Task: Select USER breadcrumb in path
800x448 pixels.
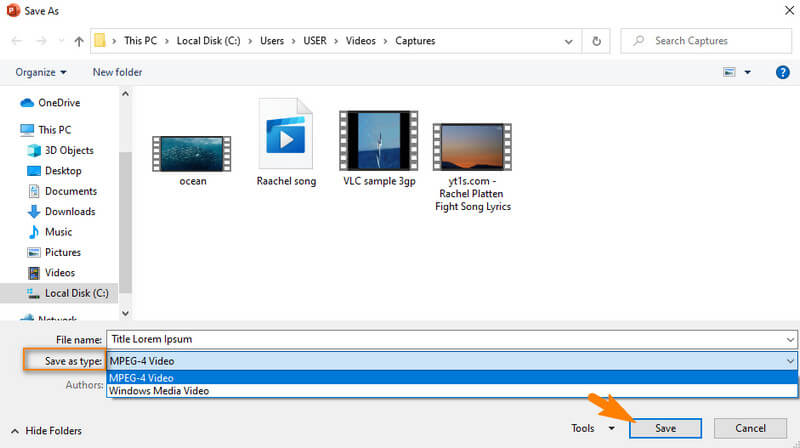Action: (x=315, y=41)
